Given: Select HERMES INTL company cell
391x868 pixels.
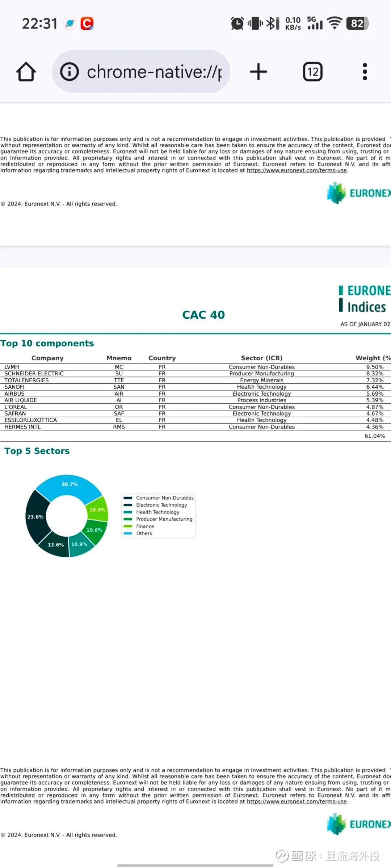Looking at the screenshot, I should pos(22,427).
